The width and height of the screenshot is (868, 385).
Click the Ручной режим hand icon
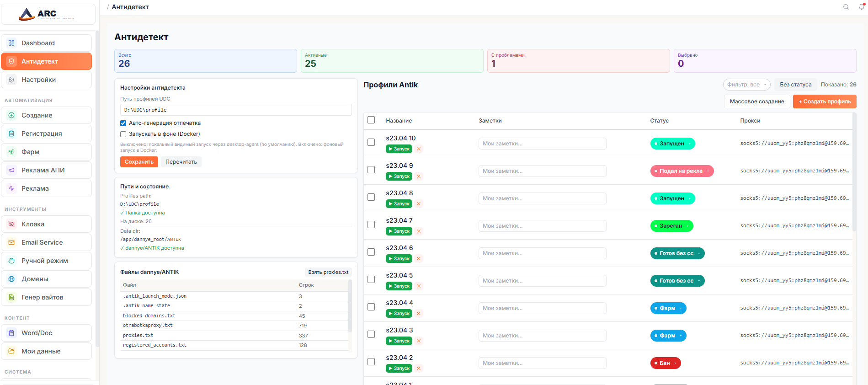click(x=11, y=261)
